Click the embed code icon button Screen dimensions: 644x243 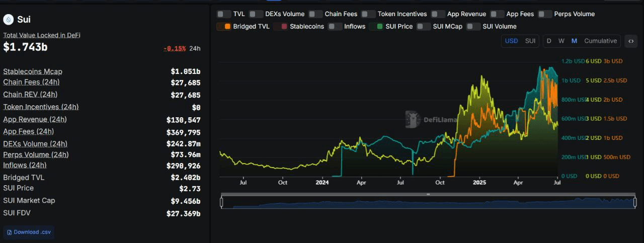tap(630, 41)
